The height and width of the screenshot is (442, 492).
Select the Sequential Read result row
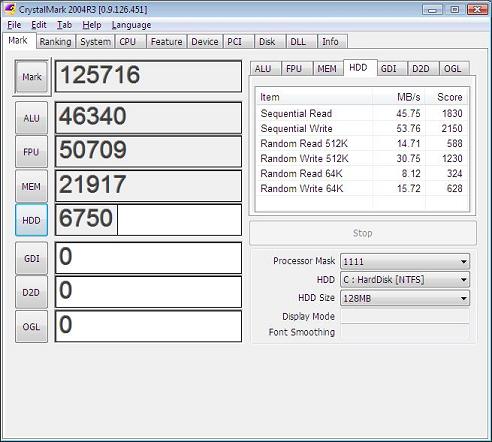click(x=362, y=113)
